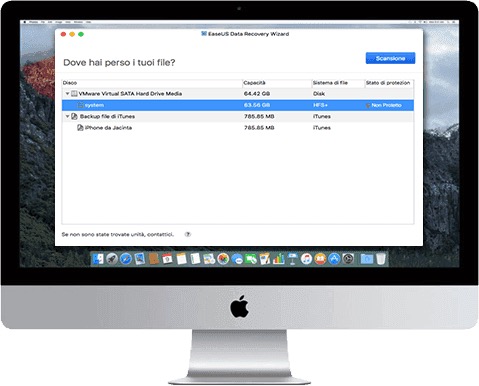
Task: Open iBooks from the dock
Action: 320,259
